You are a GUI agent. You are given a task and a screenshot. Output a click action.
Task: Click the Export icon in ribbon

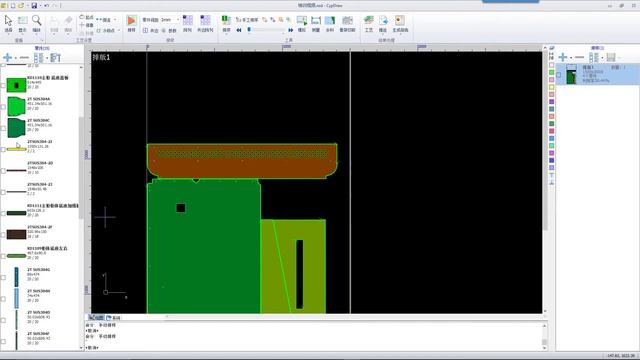(x=383, y=23)
